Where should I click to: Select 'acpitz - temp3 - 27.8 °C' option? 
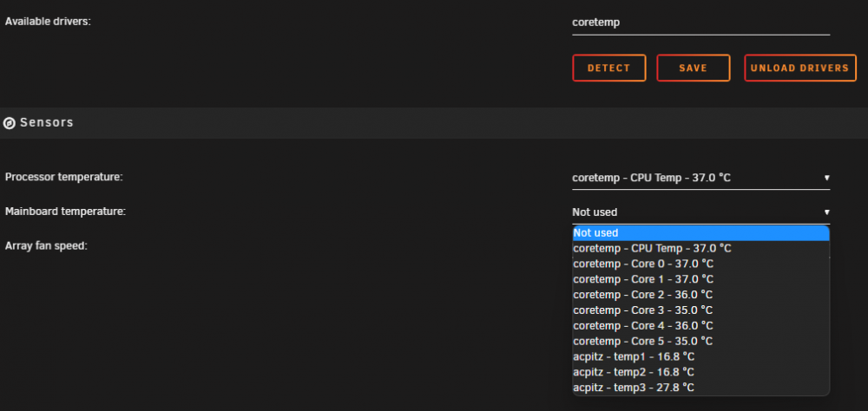point(700,388)
